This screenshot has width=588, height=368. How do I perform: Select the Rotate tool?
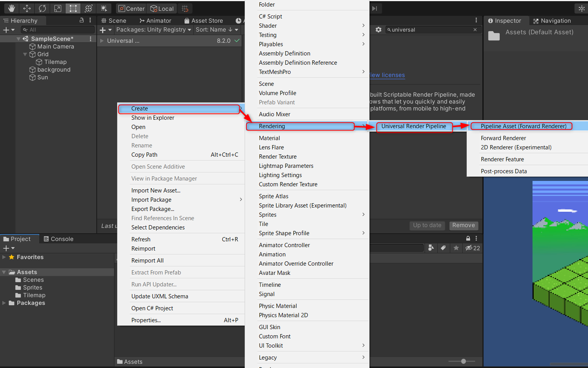[42, 8]
